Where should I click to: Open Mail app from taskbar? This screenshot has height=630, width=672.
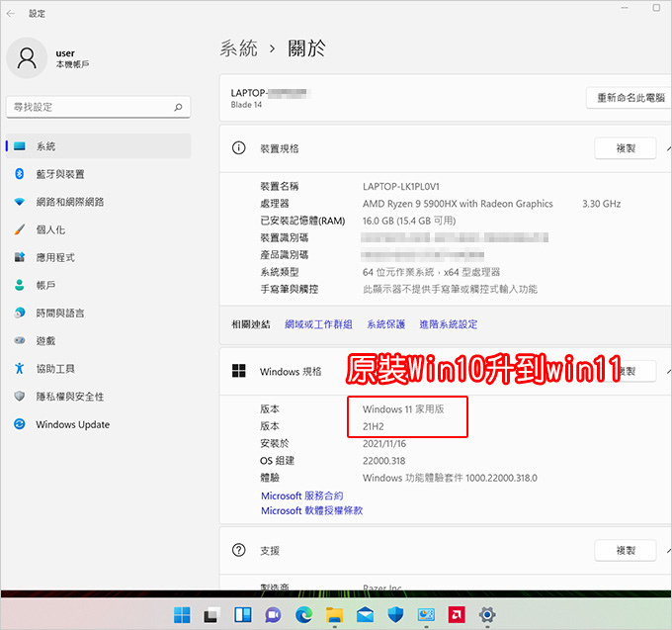365,615
